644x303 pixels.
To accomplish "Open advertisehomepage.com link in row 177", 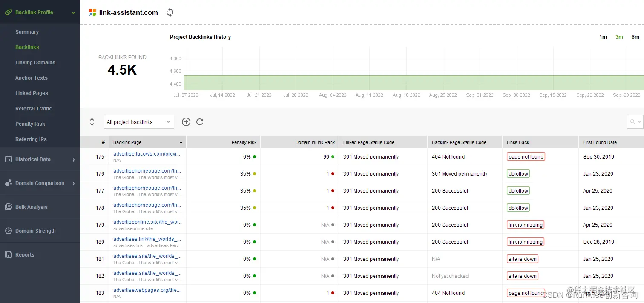I will point(147,188).
